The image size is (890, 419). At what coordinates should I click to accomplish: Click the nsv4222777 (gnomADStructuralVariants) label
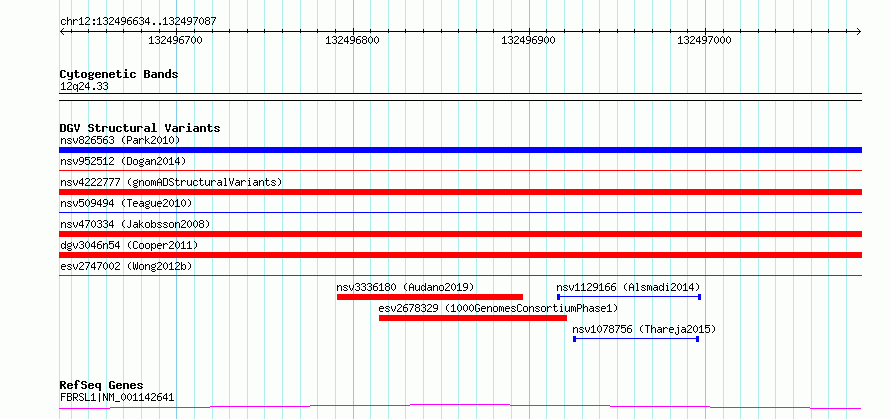171,182
